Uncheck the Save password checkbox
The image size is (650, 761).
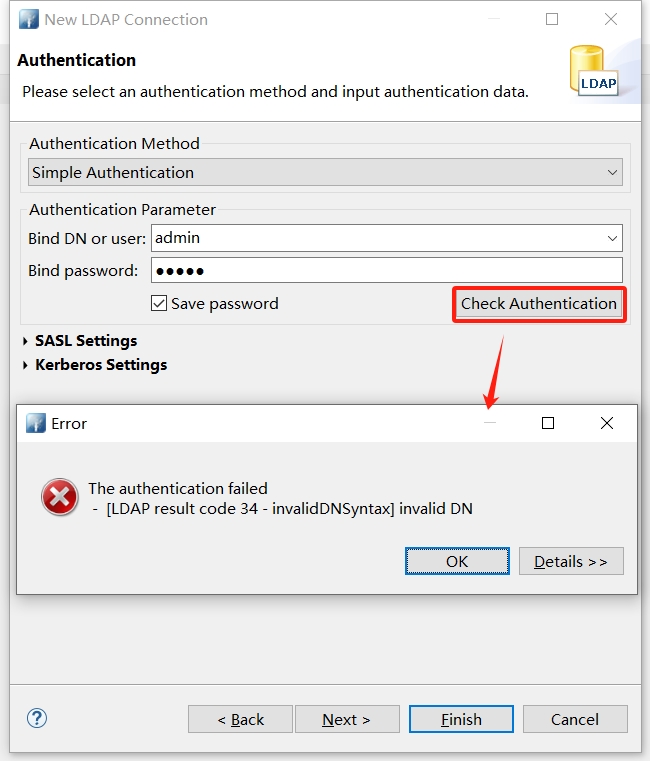[x=158, y=303]
